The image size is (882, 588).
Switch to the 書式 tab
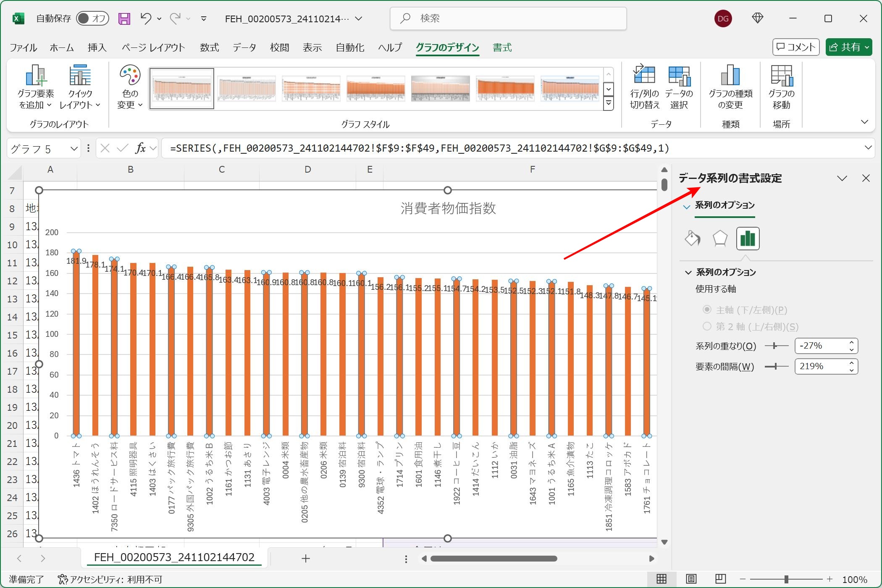502,47
